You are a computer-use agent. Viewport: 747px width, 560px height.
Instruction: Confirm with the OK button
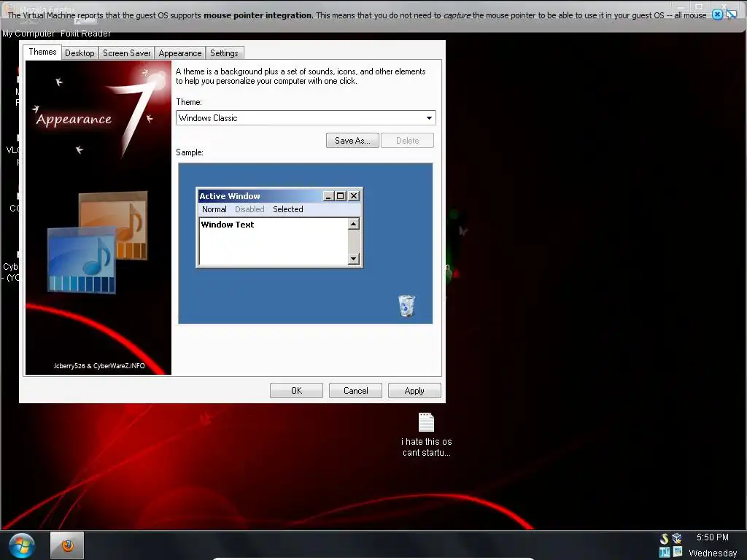coord(296,391)
